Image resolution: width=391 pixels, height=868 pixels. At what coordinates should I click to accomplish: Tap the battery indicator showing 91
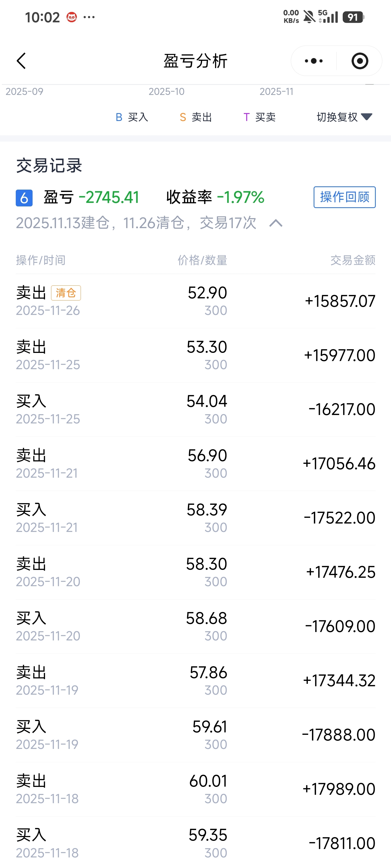(x=353, y=17)
